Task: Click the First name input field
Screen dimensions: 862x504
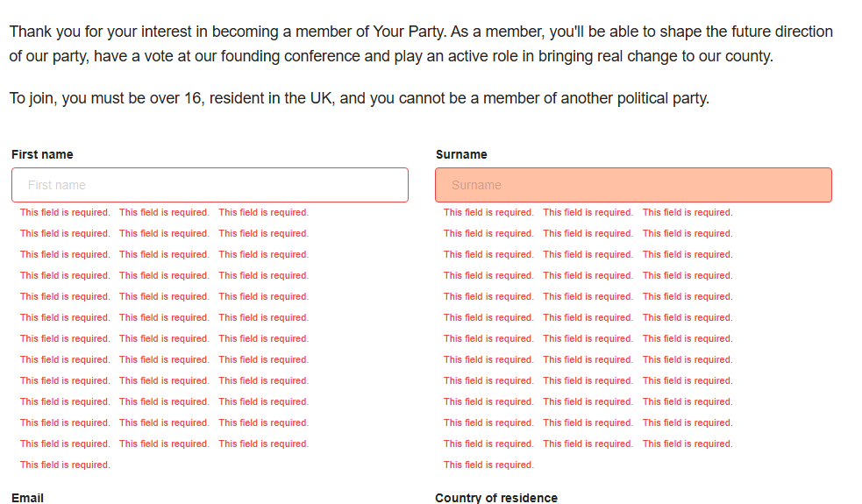Action: (x=210, y=185)
